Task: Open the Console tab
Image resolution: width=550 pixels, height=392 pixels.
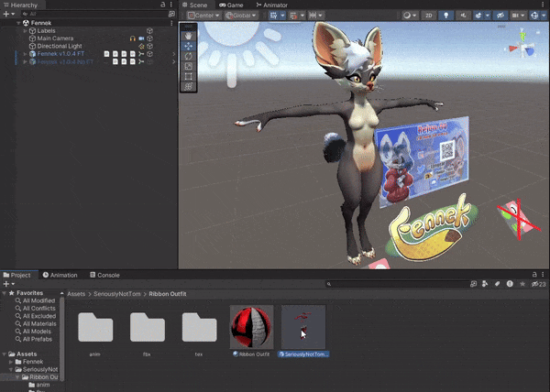Action: 108,275
